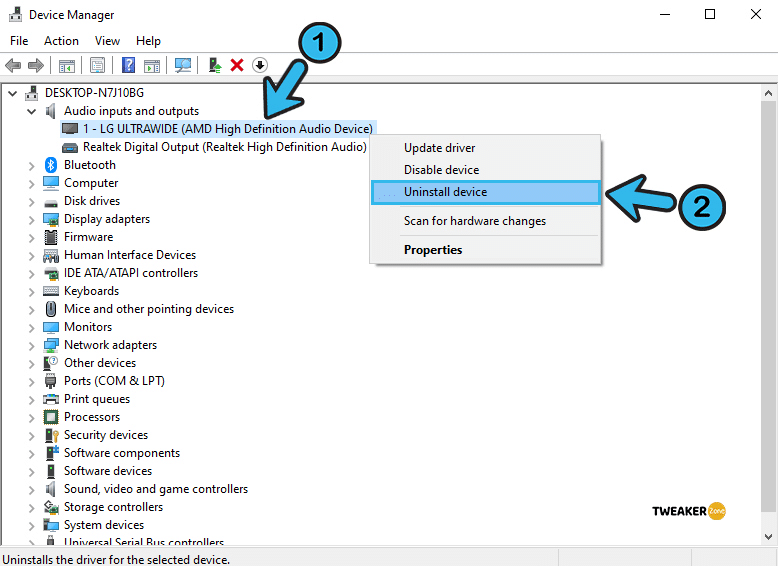Image resolution: width=778 pixels, height=566 pixels.
Task: Select the Computer category label
Action: (x=91, y=183)
